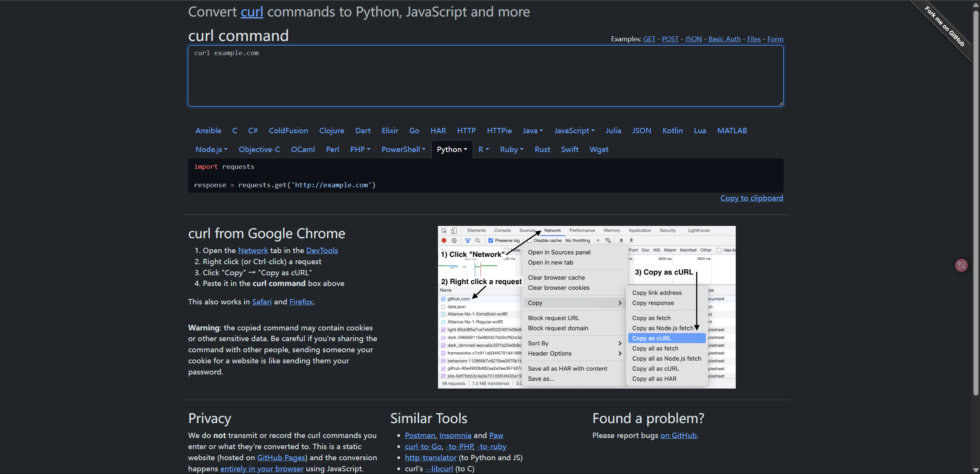Open the Node.js dropdown tab
This screenshot has width=980, height=474.
coord(211,149)
